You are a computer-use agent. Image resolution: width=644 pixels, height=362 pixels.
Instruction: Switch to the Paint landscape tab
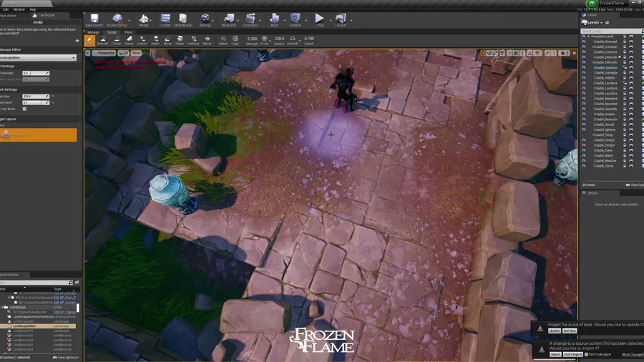coord(129,32)
